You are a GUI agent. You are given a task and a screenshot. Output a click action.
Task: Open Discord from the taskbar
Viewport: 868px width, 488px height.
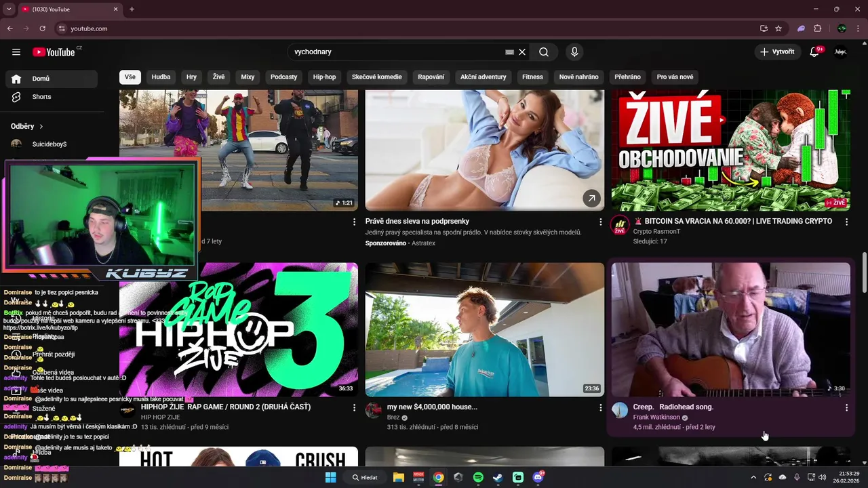click(x=538, y=477)
